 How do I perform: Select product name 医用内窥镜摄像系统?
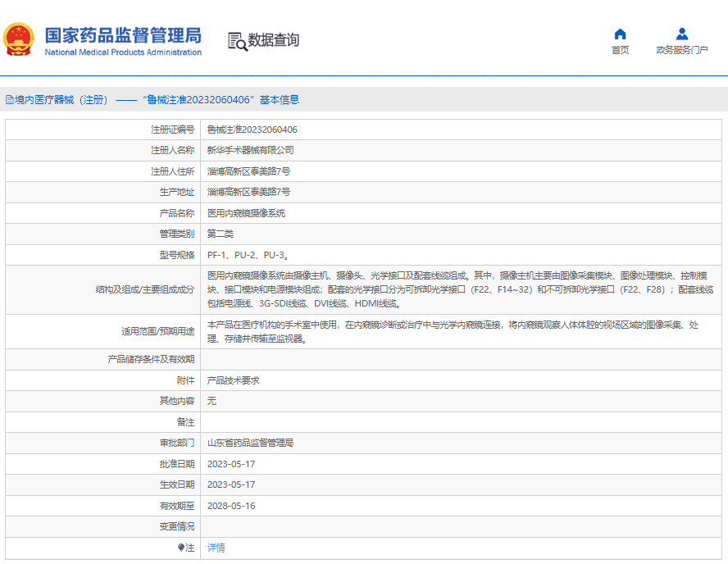pos(246,213)
